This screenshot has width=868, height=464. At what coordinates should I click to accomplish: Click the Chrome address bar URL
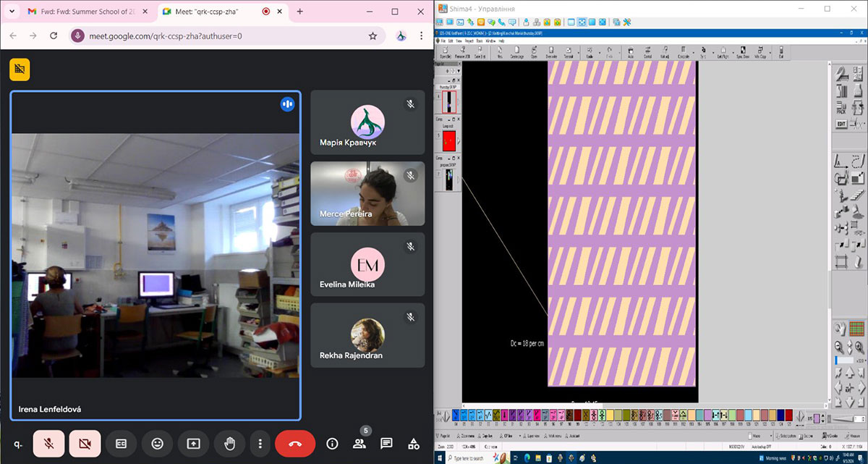click(166, 35)
